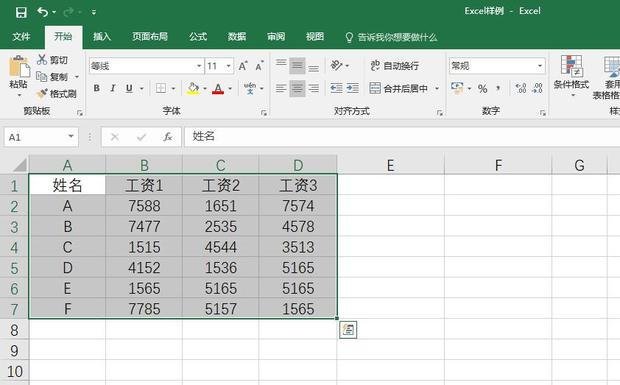Switch to the 审阅 ribbon tab
Screen dimensions: 620x385
[276, 37]
